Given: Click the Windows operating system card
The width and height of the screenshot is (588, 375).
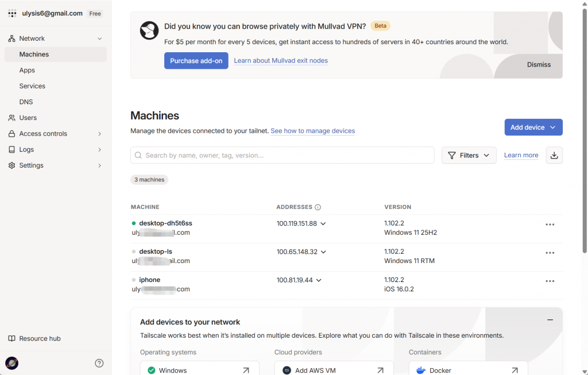Looking at the screenshot, I should click(199, 368).
